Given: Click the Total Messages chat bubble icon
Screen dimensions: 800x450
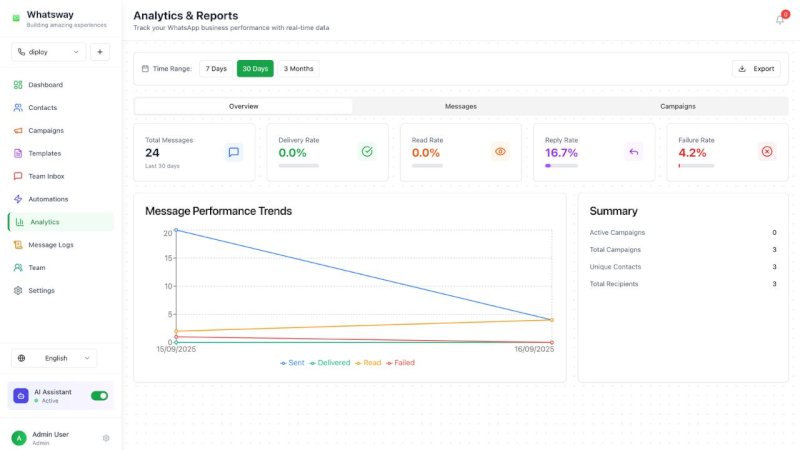Looking at the screenshot, I should [x=233, y=152].
